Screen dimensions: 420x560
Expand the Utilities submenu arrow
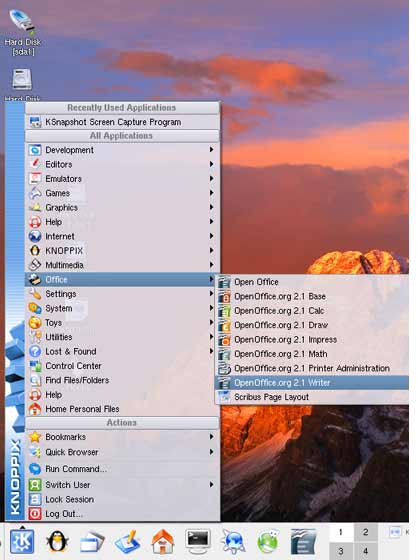click(x=211, y=337)
